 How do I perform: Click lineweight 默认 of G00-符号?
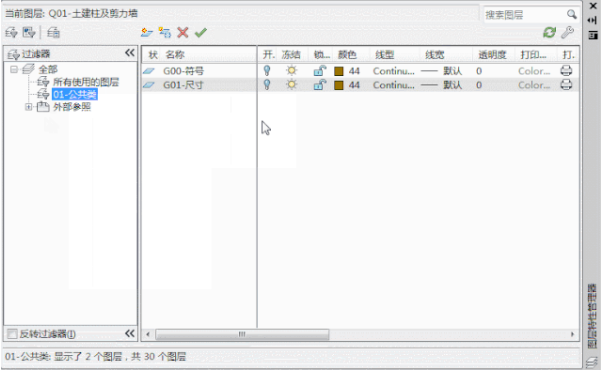(452, 71)
